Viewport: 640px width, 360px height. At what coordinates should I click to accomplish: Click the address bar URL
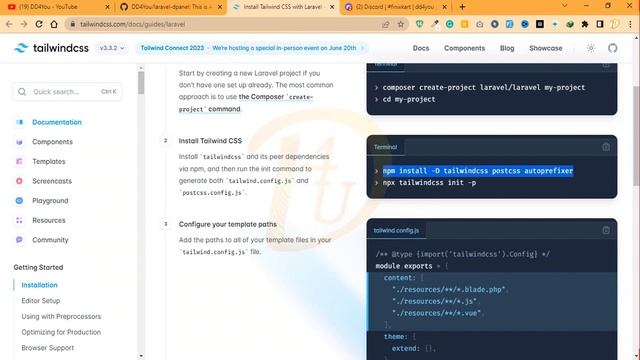pos(133,24)
